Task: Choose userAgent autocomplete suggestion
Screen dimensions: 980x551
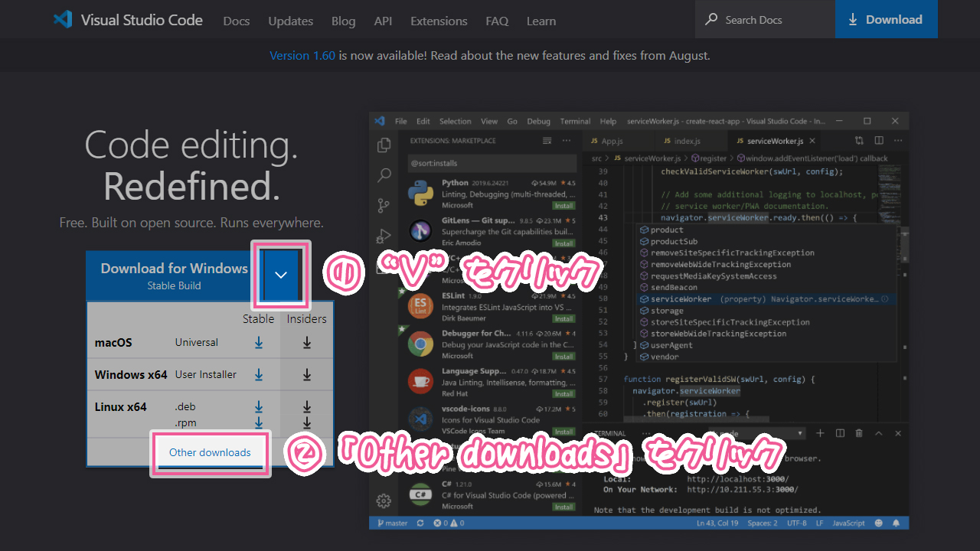Action: (766, 345)
